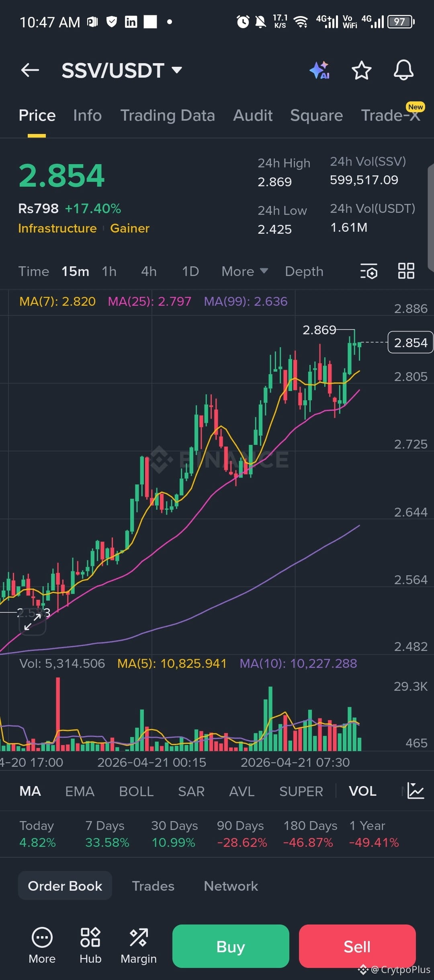Tap the current price label 2.854 on chart
Image resolution: width=434 pixels, height=980 pixels.
(410, 342)
